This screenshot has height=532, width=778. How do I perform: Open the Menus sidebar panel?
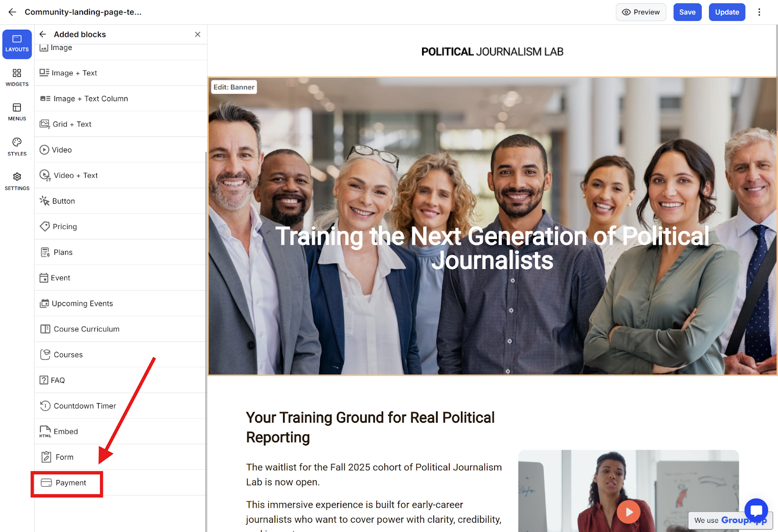[17, 112]
